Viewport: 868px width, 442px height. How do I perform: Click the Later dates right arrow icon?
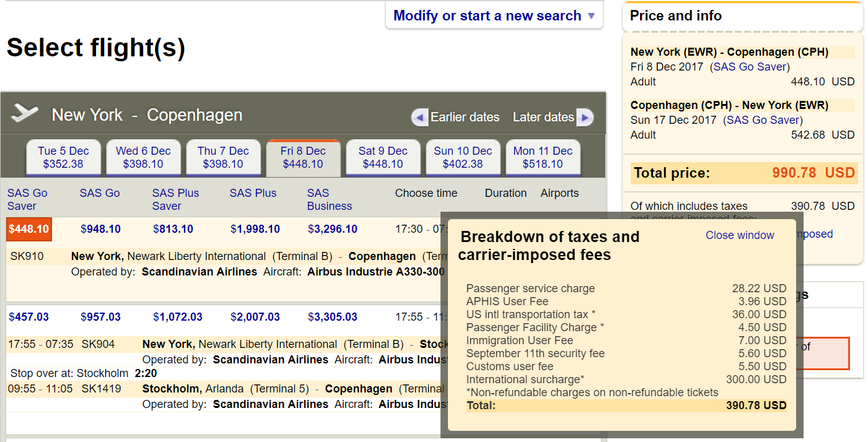[x=584, y=117]
